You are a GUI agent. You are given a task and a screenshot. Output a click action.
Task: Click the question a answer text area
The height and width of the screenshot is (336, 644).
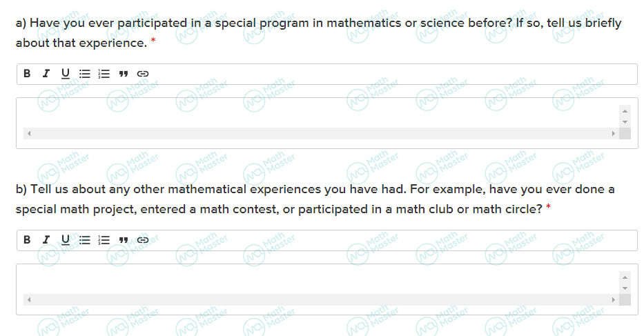tap(321, 116)
